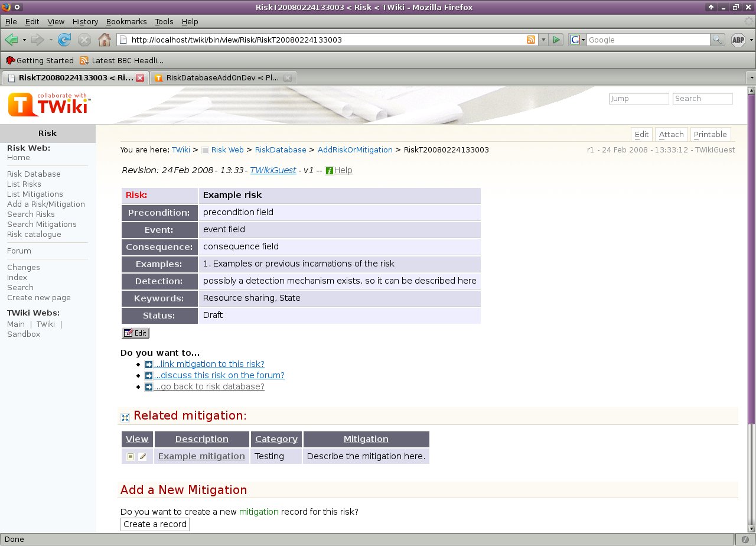Image resolution: width=756 pixels, height=546 pixels.
Task: View Example mitigation using the document icon
Action: click(131, 456)
